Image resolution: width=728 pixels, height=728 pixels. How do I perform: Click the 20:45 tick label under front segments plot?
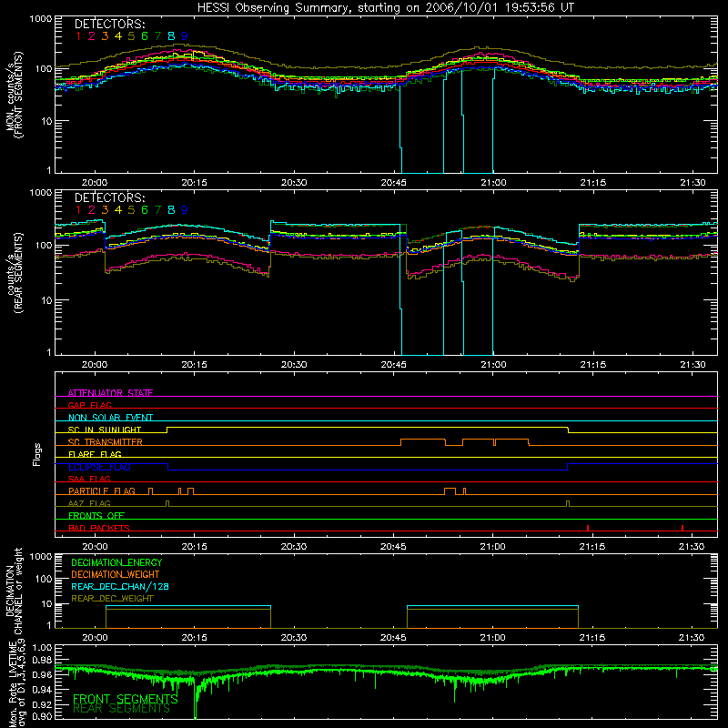tap(393, 183)
